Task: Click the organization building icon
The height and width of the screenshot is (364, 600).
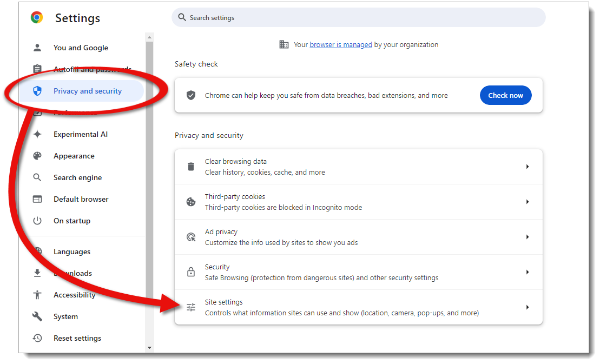Action: click(284, 45)
